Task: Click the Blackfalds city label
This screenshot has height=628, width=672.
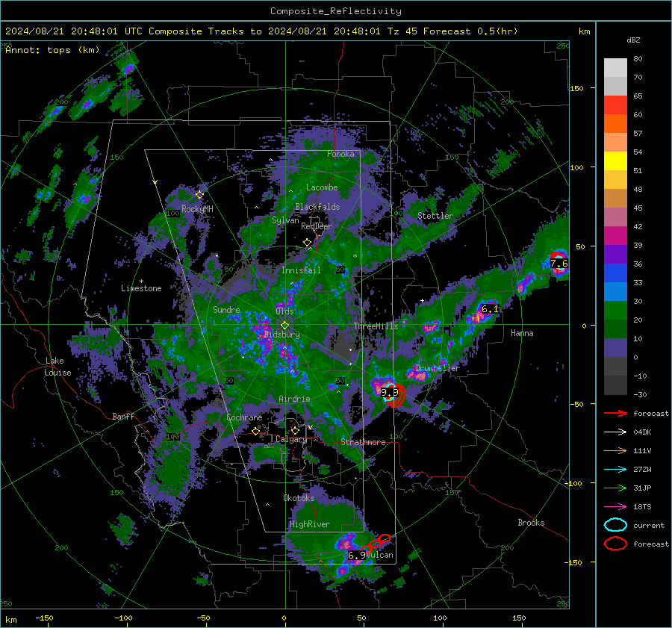Action: point(317,207)
